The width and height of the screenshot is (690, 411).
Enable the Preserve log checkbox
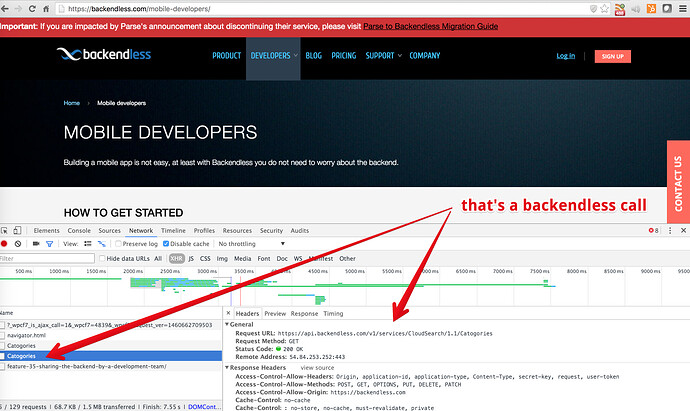click(118, 243)
